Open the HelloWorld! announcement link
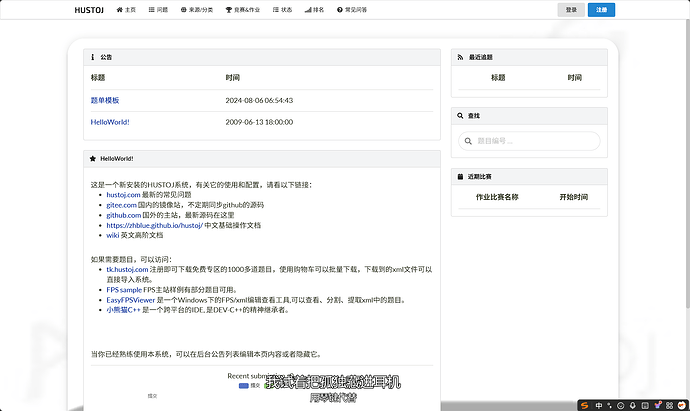690x411 pixels. 110,122
